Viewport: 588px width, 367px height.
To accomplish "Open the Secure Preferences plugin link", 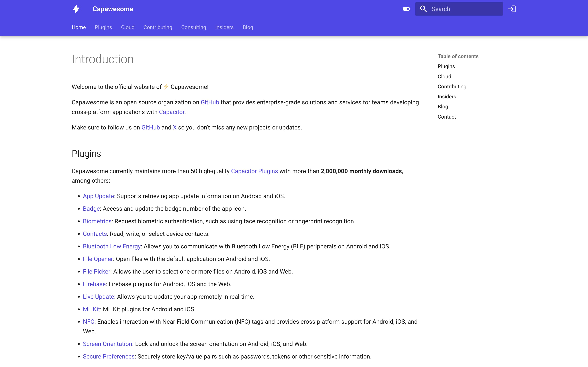I will point(109,356).
